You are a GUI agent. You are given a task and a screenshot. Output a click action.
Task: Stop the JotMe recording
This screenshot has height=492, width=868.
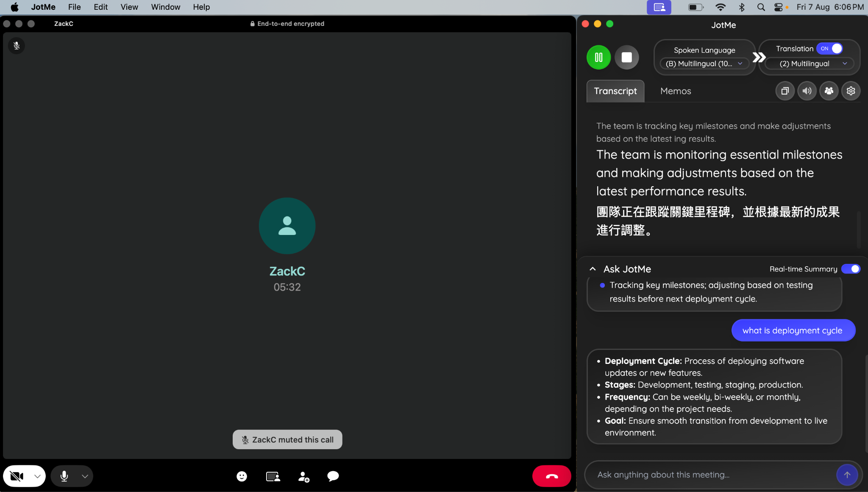[627, 57]
